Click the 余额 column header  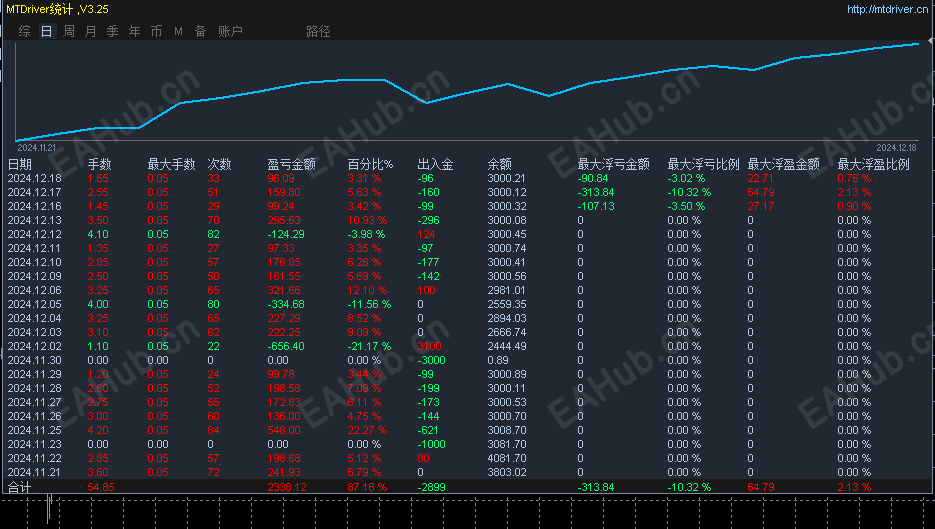point(500,164)
